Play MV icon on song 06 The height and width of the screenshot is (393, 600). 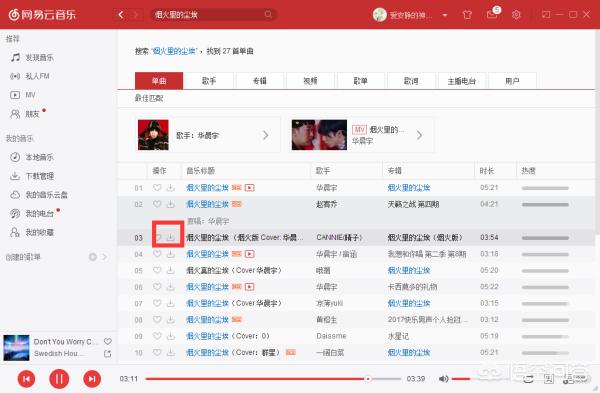249,287
